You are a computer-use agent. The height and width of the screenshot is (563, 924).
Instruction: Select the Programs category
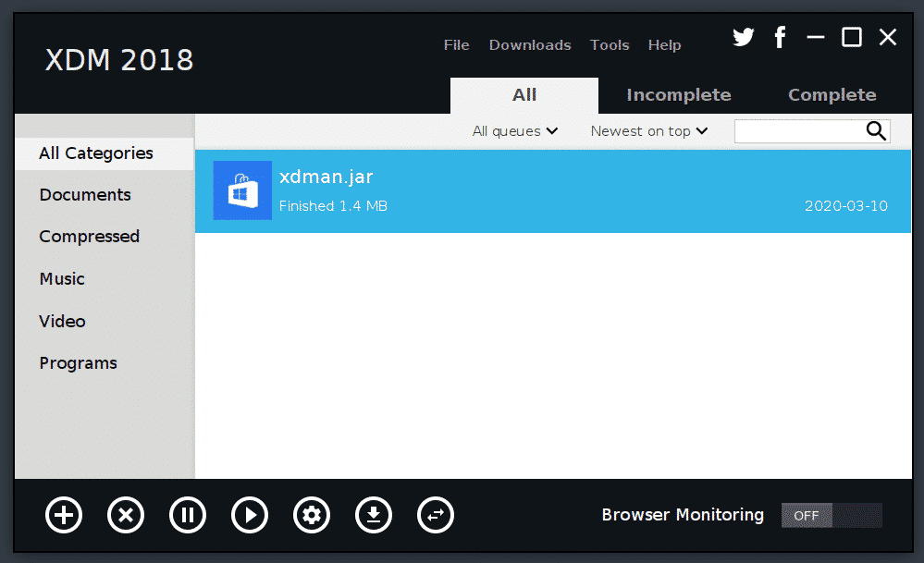[78, 363]
